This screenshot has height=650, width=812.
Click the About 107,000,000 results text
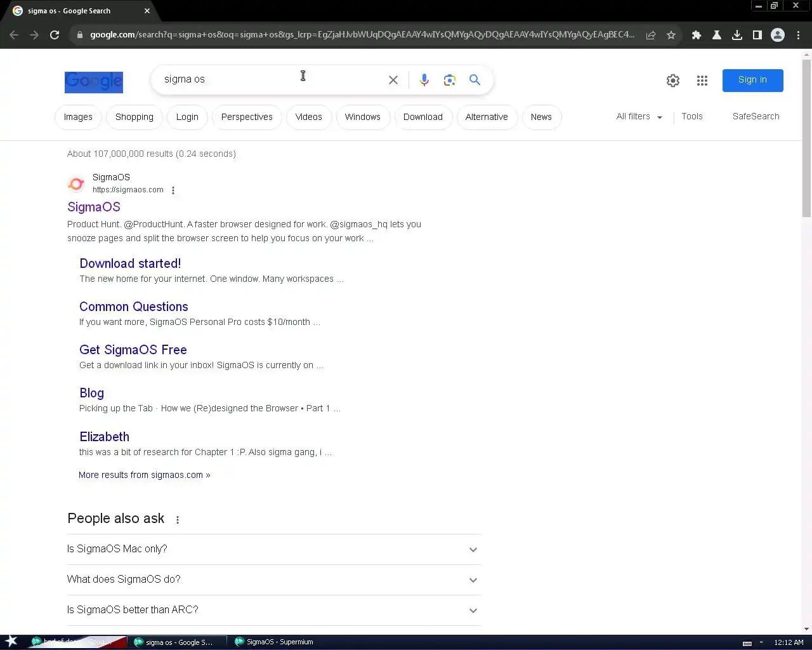(x=152, y=154)
